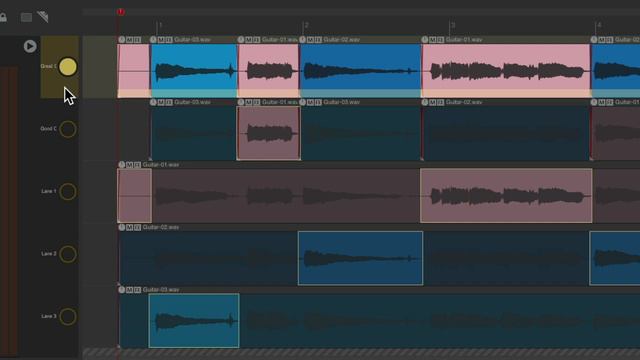Open FX on untitled first top-lane clip
This screenshot has height=360, width=640.
point(137,40)
